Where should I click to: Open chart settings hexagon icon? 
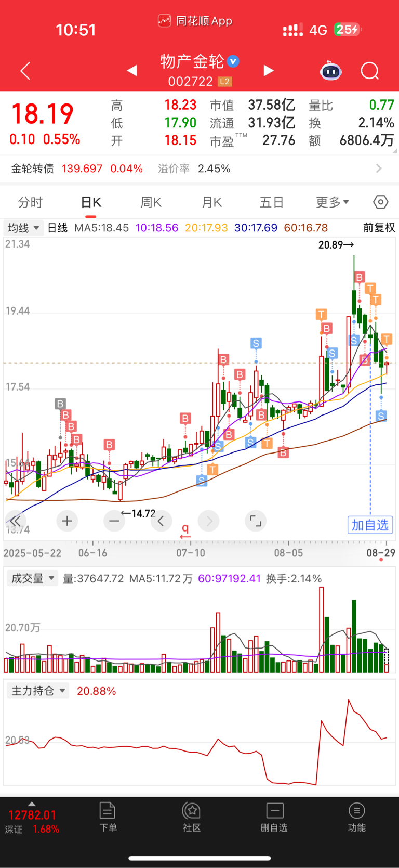click(381, 202)
